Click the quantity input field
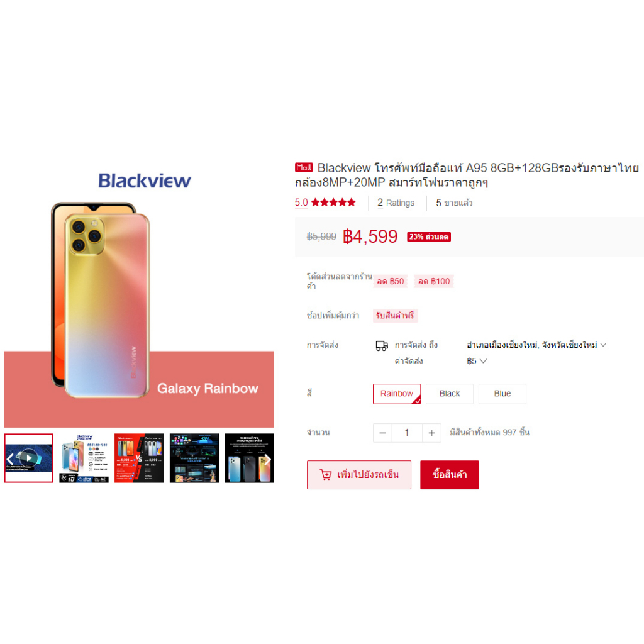The height and width of the screenshot is (644, 644). click(x=407, y=433)
